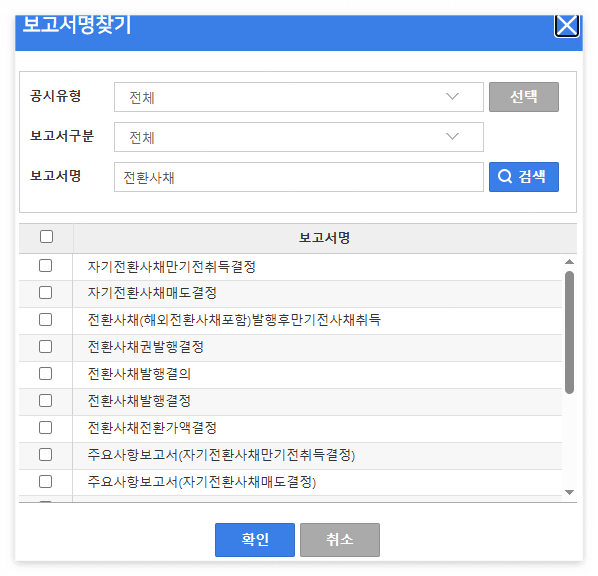Click the list's vertical scrollbar thumb
This screenshot has width=598, height=576.
click(569, 332)
